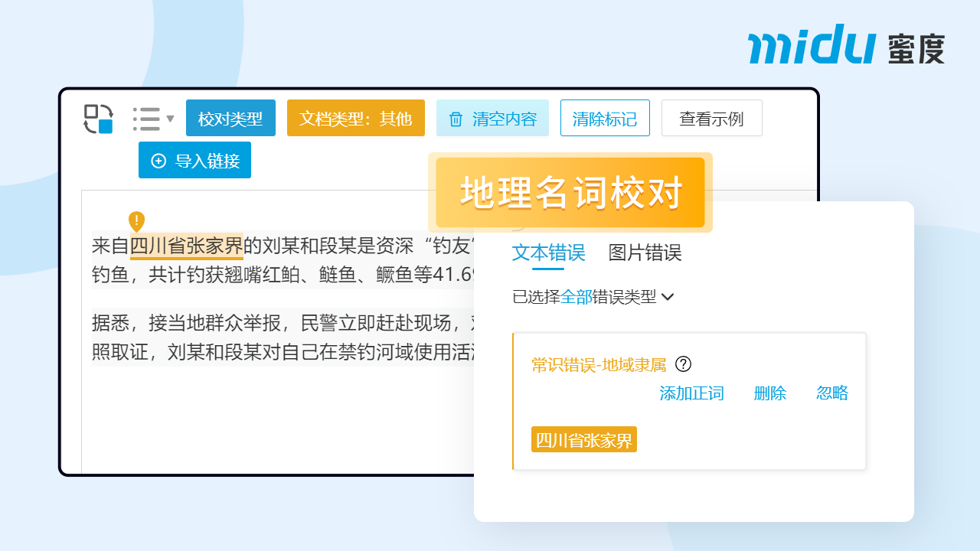Click the 添加正词 link

691,393
